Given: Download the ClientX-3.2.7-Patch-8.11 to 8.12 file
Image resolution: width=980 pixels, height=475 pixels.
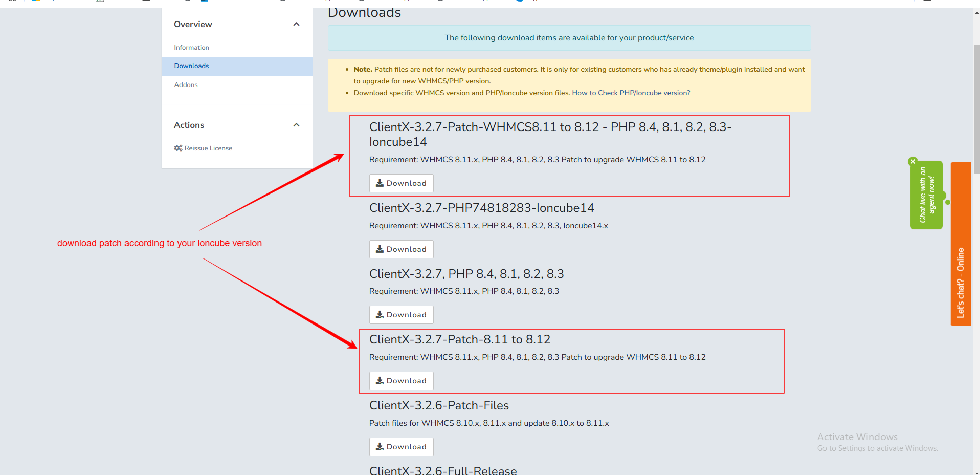Looking at the screenshot, I should click(x=401, y=381).
